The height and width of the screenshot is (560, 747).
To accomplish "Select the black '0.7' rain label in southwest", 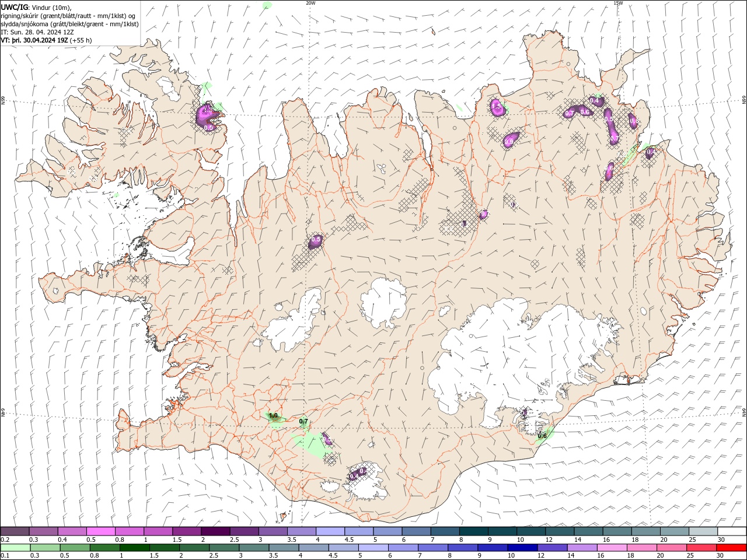I will (303, 421).
